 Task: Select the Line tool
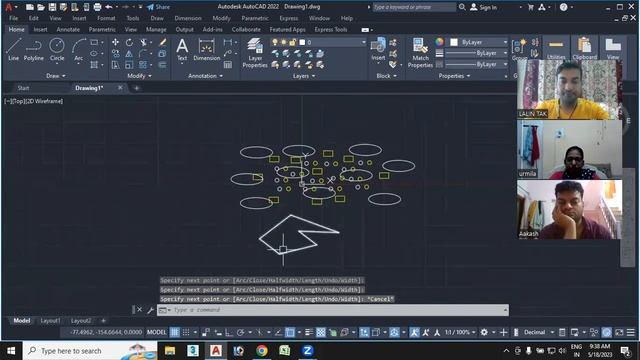tap(13, 49)
